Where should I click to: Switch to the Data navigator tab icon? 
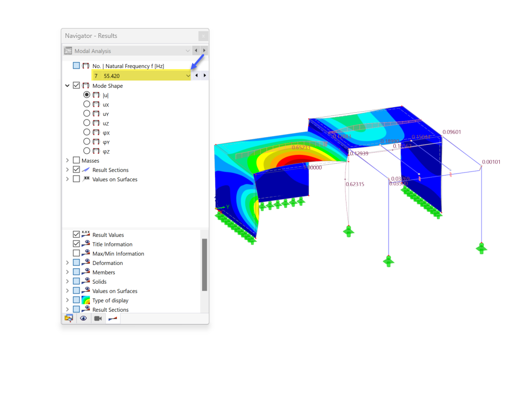point(69,318)
